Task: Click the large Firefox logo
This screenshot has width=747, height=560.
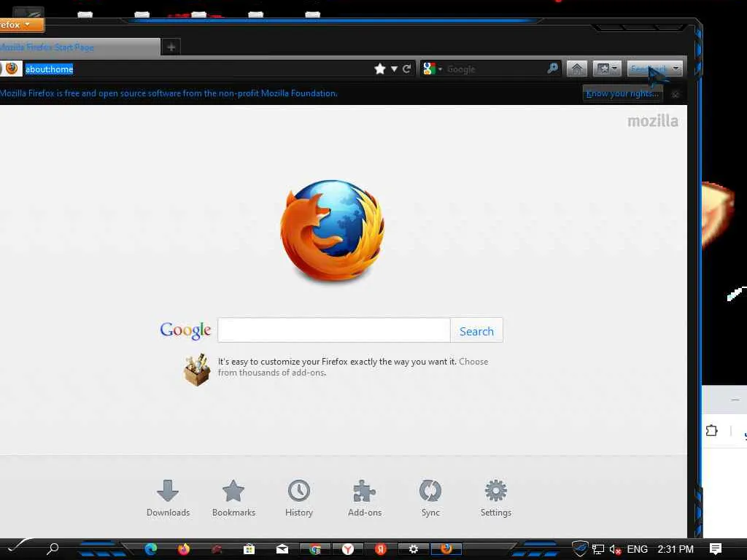Action: [x=333, y=230]
